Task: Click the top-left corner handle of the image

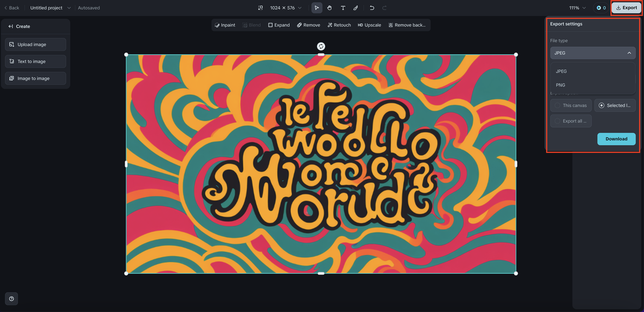Action: (x=126, y=55)
